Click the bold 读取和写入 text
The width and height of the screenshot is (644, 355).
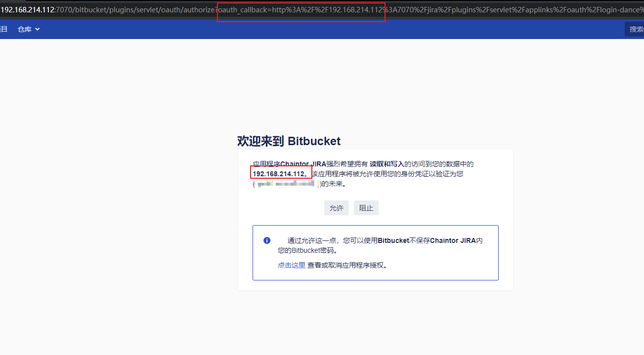coord(387,164)
